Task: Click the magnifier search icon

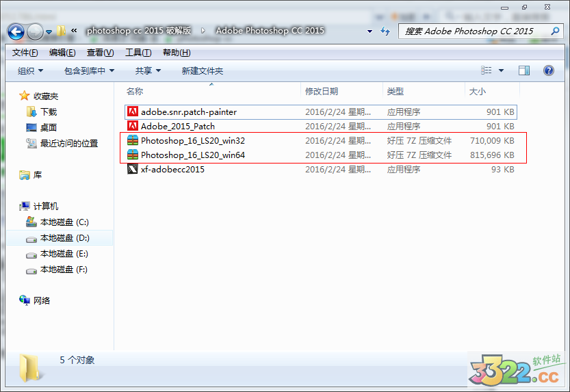Action: [x=555, y=31]
